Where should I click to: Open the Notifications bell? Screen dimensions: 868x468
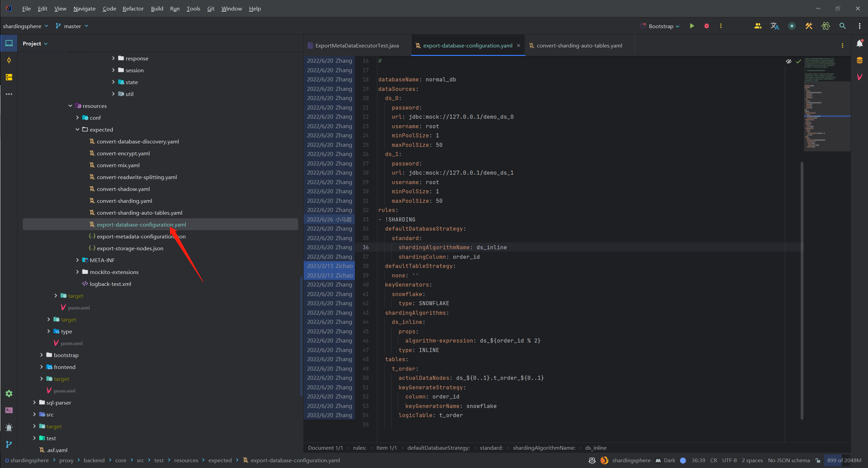pos(859,43)
